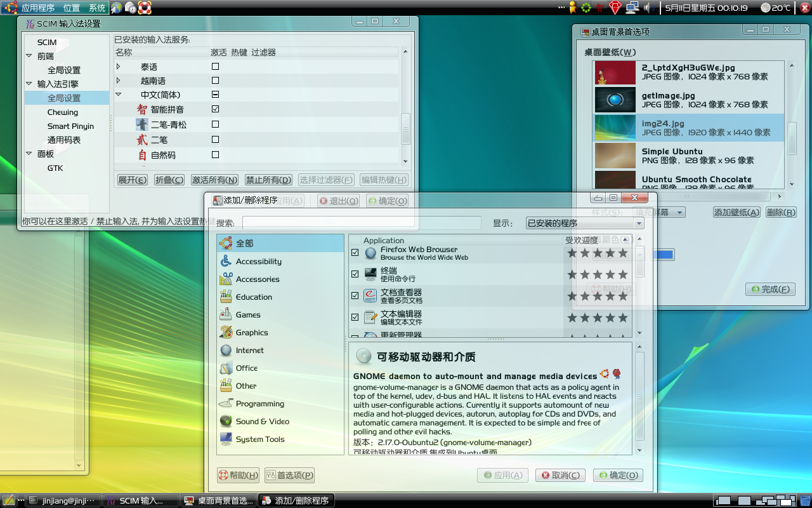This screenshot has height=508, width=812.
Task: Click the red gem icon in system tray
Action: [x=615, y=8]
